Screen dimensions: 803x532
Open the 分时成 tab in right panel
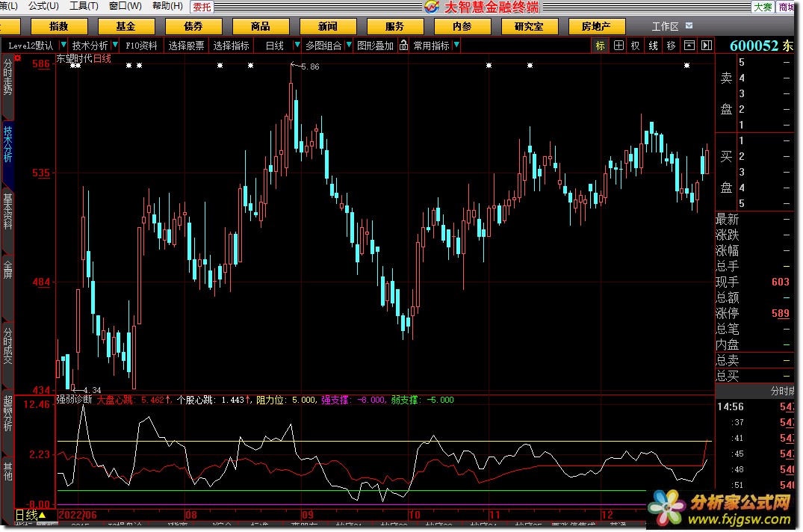(x=782, y=392)
